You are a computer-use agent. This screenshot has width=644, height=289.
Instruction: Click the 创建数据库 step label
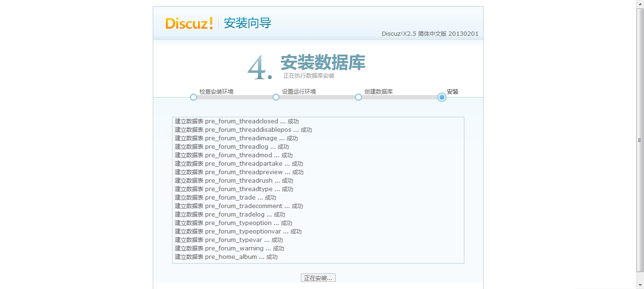(379, 92)
